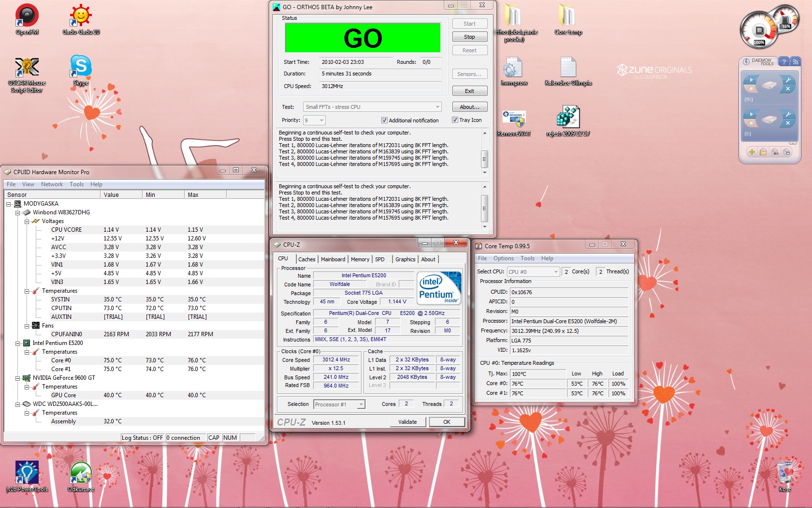Collapse the WDC WD2500AAKS tree node
The width and height of the screenshot is (812, 508).
(17, 404)
